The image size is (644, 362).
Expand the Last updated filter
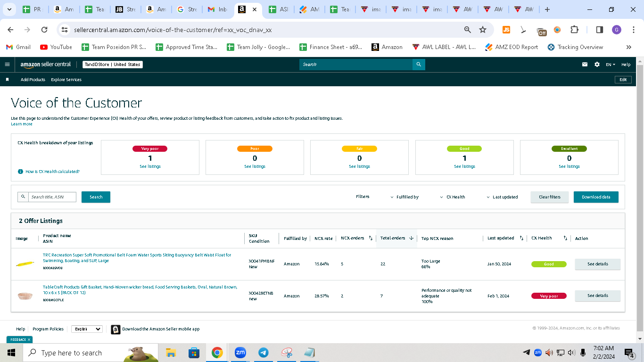point(502,197)
